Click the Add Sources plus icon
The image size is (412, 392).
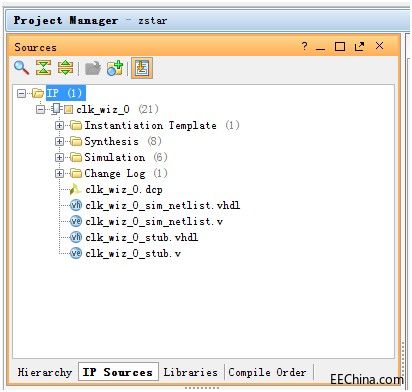point(115,68)
